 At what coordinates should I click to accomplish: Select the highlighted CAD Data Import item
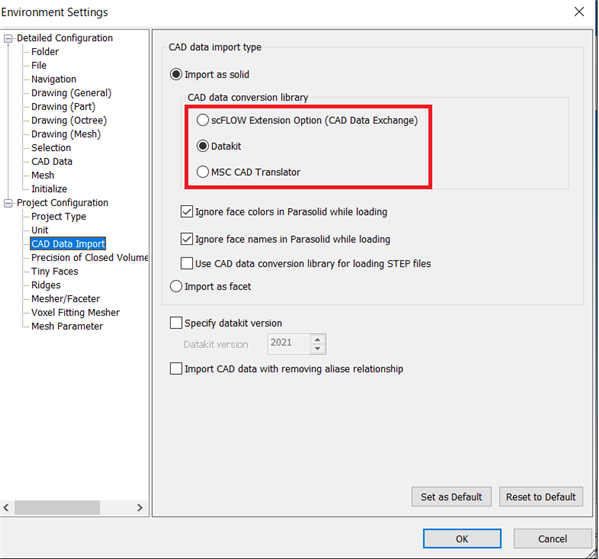[x=68, y=244]
